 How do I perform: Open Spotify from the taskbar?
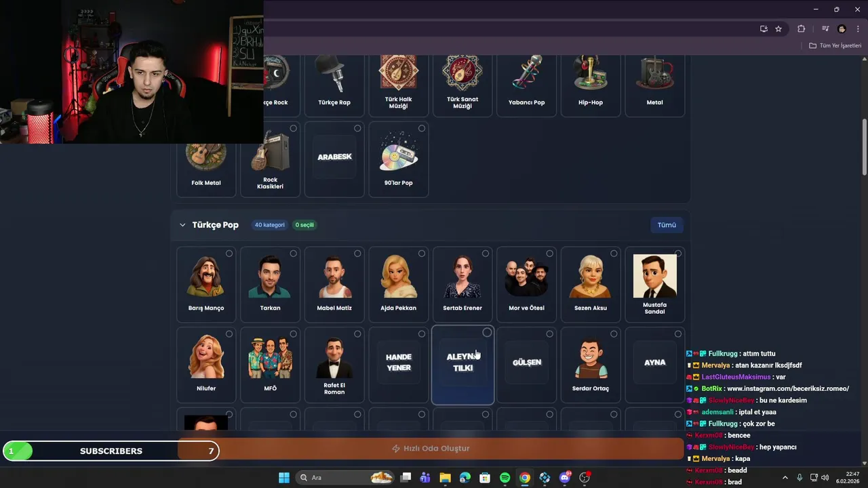tap(505, 478)
